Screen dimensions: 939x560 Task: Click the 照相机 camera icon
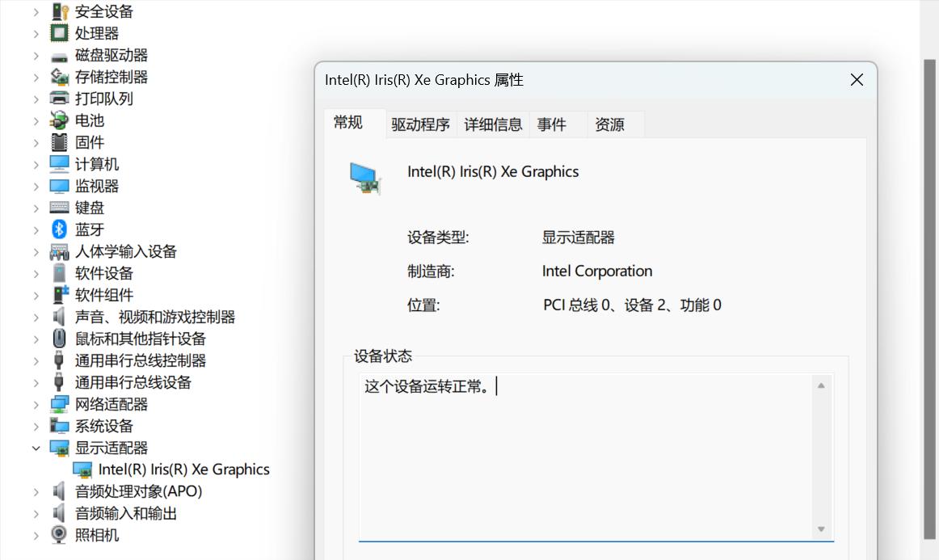59,535
